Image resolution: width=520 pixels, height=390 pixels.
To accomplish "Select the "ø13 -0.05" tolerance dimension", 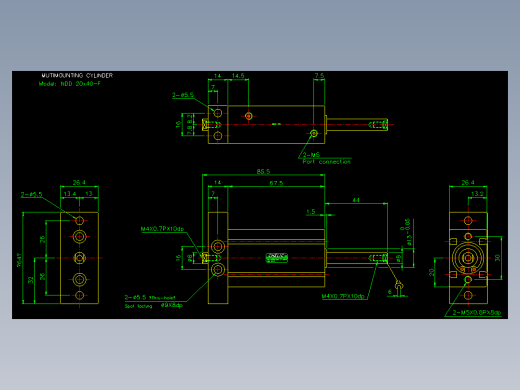I will 407,232.
